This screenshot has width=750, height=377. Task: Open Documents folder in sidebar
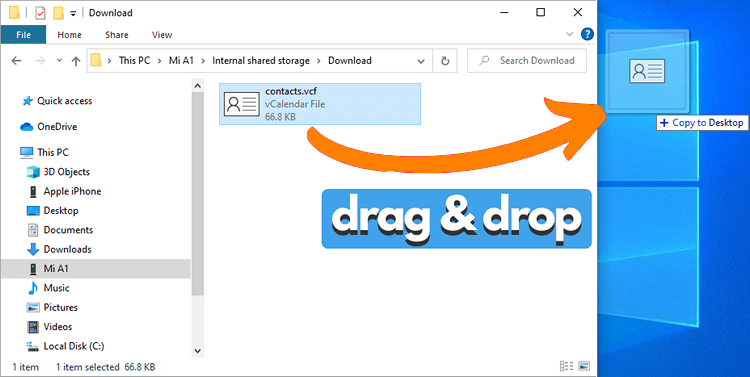pos(68,230)
